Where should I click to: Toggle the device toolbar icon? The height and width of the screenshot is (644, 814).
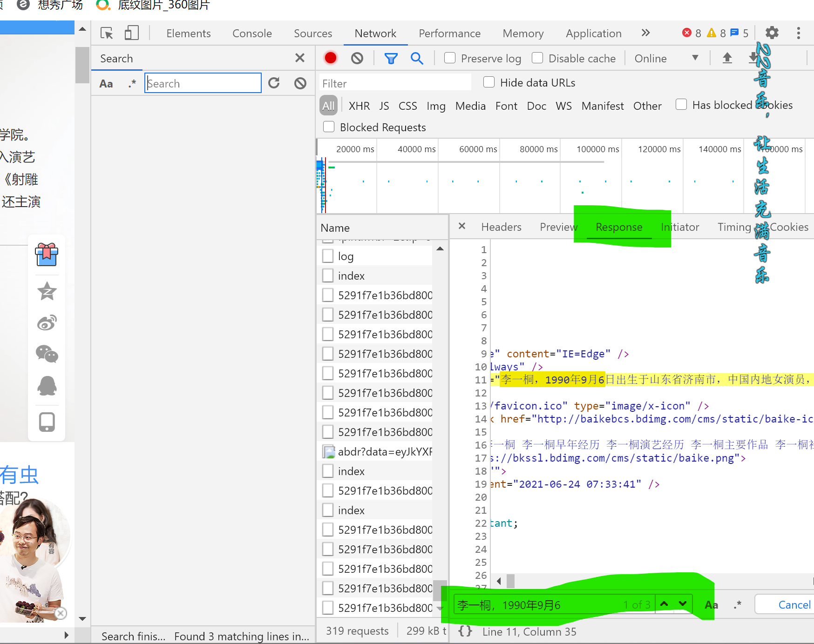[x=132, y=33]
